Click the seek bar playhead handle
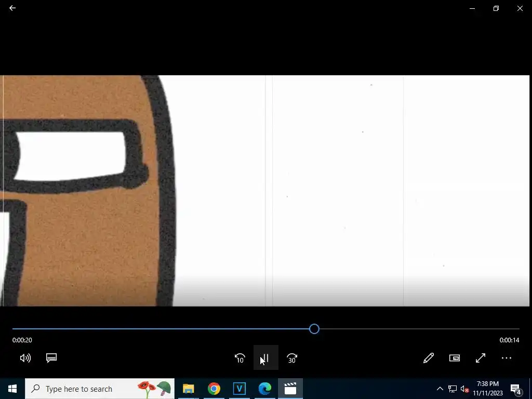 (x=314, y=329)
